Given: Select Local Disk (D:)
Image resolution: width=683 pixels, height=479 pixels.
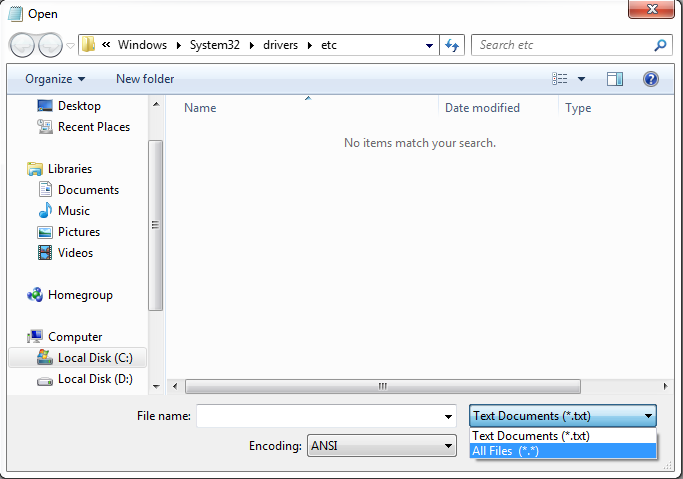Looking at the screenshot, I should (x=95, y=379).
